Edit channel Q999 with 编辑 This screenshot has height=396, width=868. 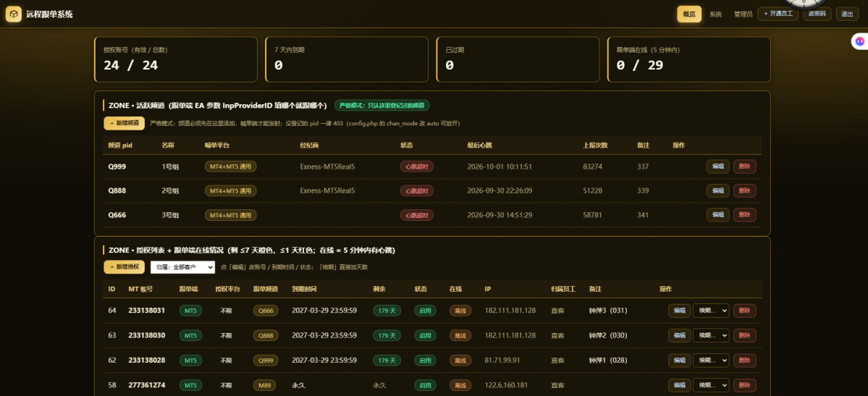[x=718, y=167]
